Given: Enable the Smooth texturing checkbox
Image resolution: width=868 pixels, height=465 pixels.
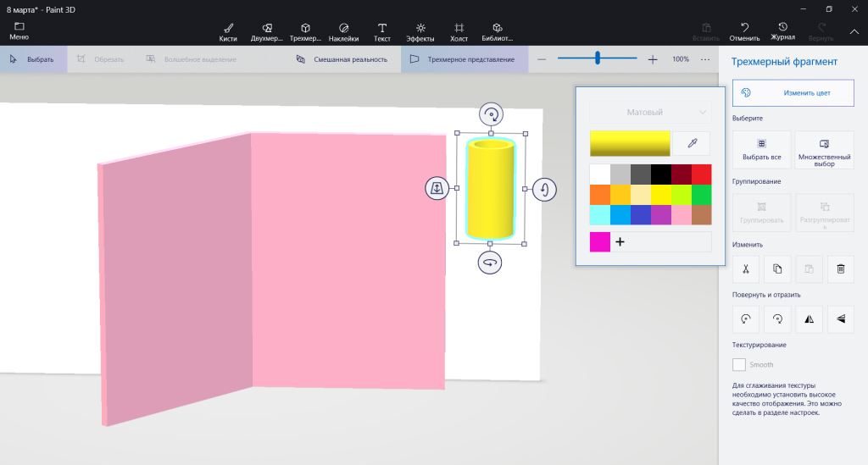Looking at the screenshot, I should pos(739,364).
